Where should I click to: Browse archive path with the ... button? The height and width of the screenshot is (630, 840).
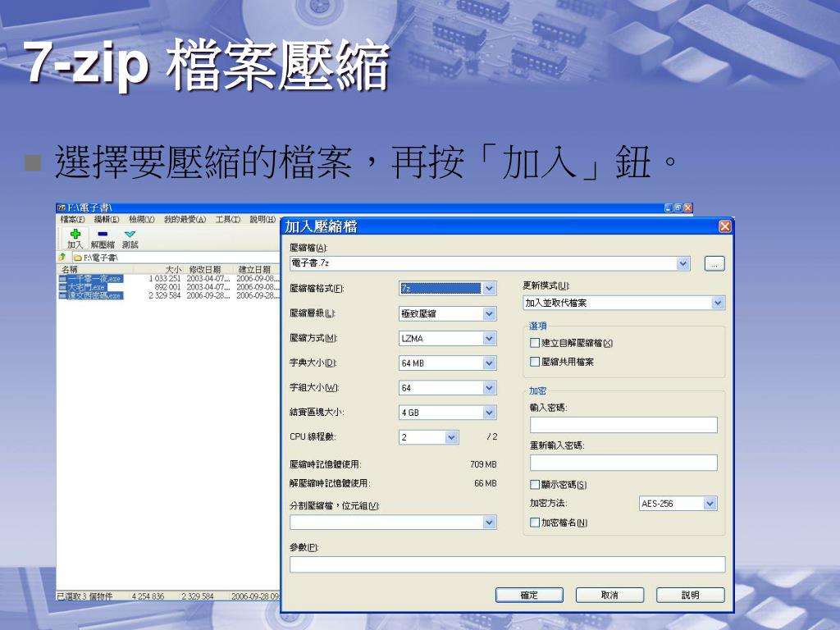pos(714,263)
